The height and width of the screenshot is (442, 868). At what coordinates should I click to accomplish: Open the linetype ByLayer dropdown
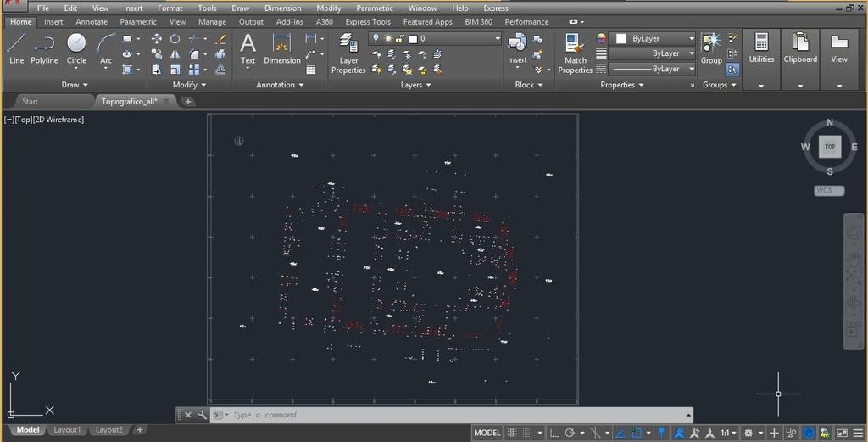652,70
